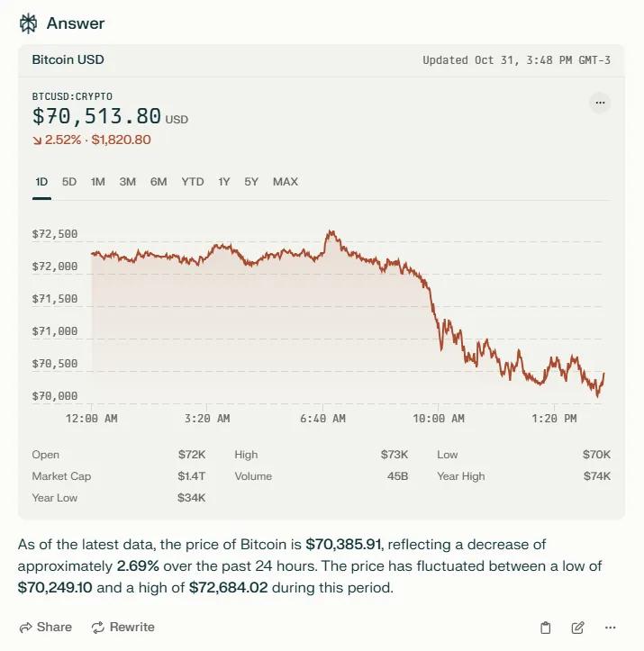This screenshot has width=644, height=651.
Task: Click the Share arrow icon
Action: pos(25,627)
